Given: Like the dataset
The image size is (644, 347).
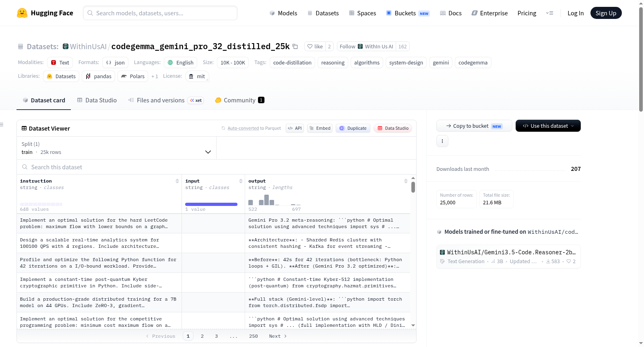Looking at the screenshot, I should point(315,46).
